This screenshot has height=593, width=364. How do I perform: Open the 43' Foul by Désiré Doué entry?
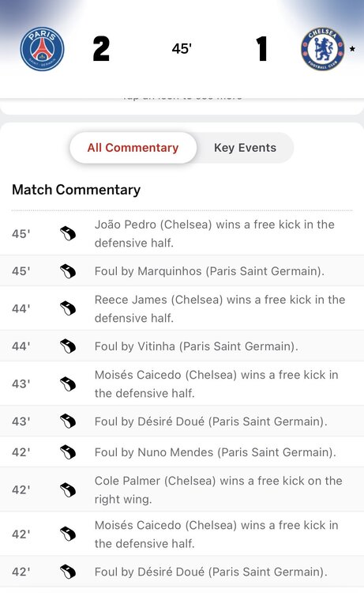click(182, 421)
